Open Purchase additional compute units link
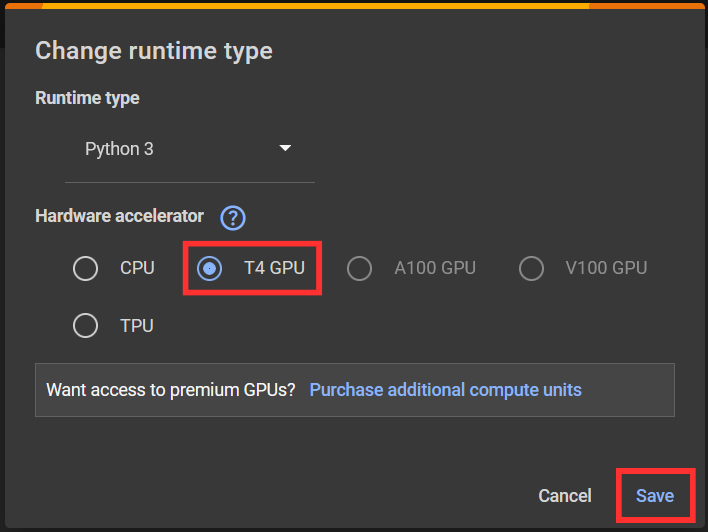 pos(446,390)
